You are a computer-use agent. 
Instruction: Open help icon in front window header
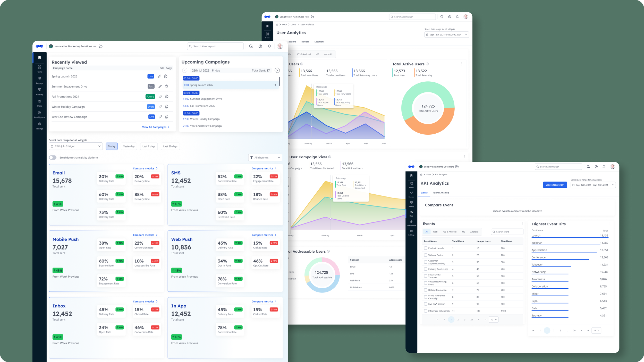click(260, 46)
